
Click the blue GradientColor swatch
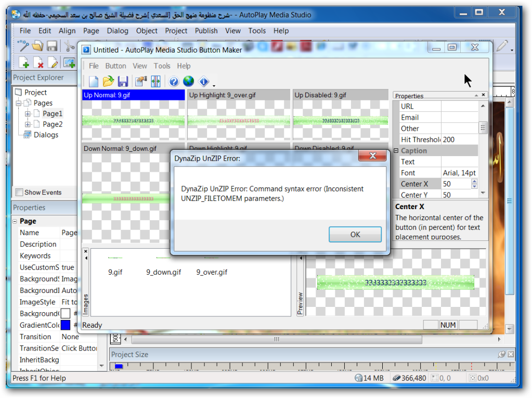pos(66,325)
